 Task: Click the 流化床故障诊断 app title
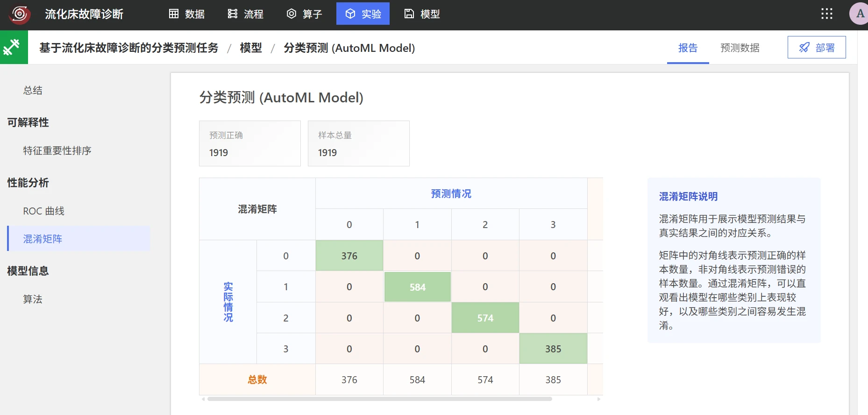coord(84,14)
